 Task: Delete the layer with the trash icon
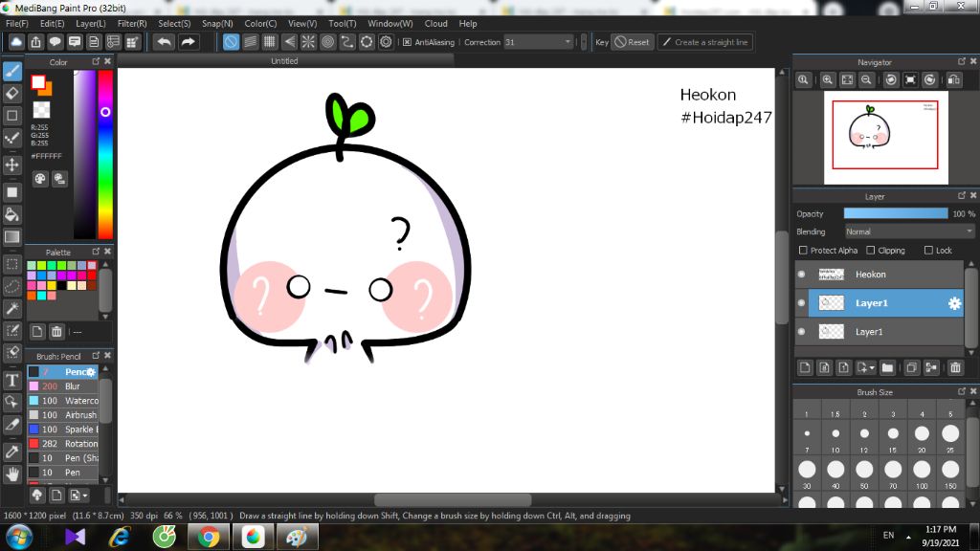tap(955, 367)
